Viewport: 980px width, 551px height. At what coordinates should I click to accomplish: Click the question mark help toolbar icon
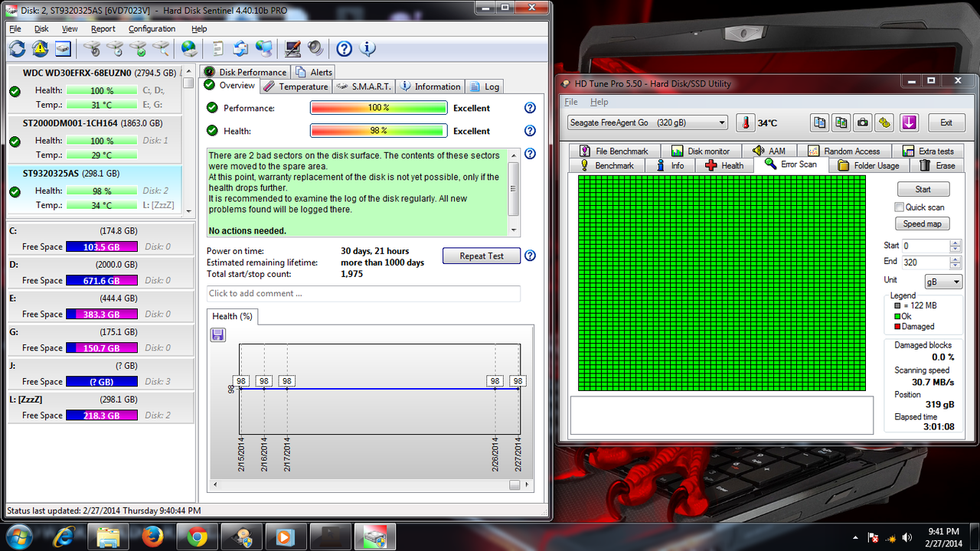(x=345, y=49)
